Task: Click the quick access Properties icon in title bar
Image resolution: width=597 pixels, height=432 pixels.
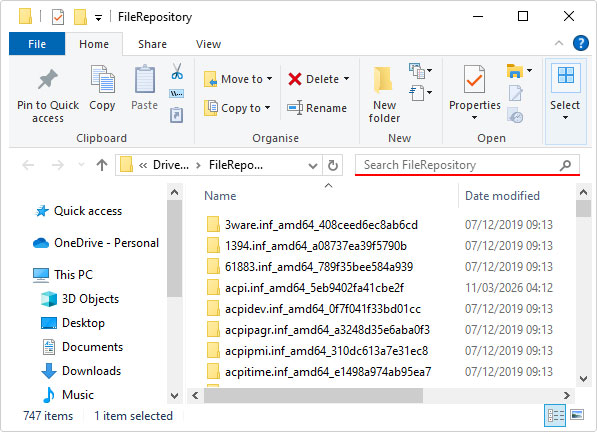Action: 58,17
